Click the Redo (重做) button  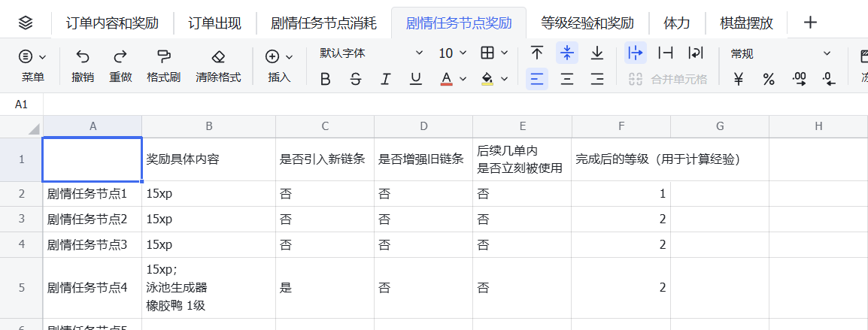click(x=120, y=66)
